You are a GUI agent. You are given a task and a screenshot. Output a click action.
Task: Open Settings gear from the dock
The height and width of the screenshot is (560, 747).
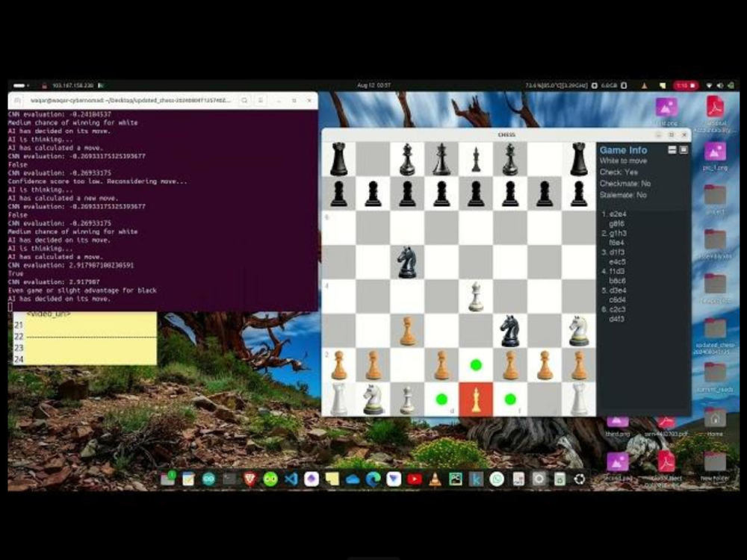coord(539,479)
